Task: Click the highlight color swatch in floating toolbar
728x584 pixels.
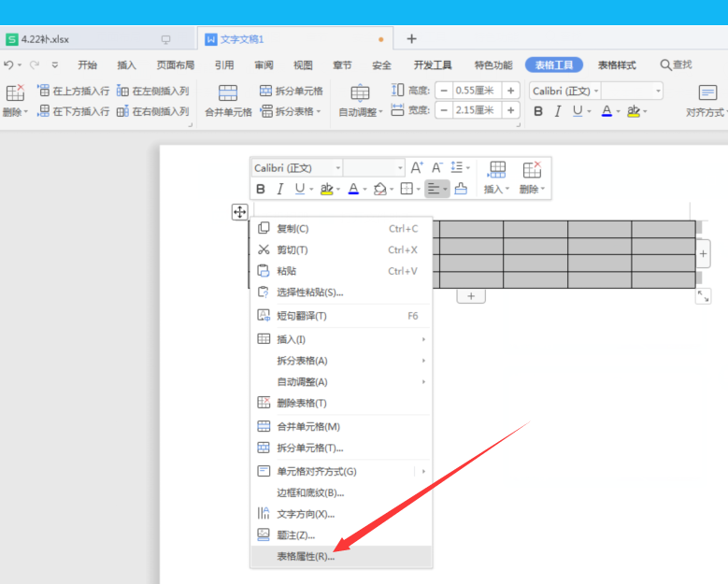Action: [x=326, y=189]
